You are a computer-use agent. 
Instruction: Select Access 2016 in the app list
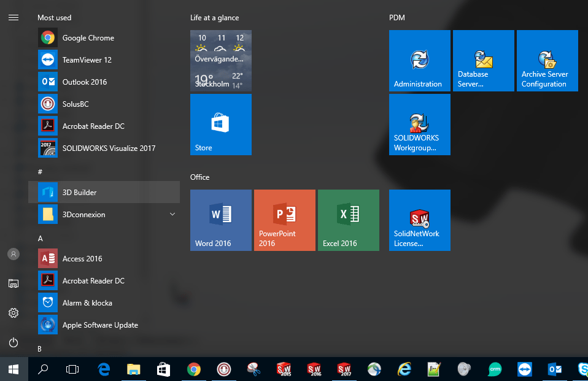point(82,259)
